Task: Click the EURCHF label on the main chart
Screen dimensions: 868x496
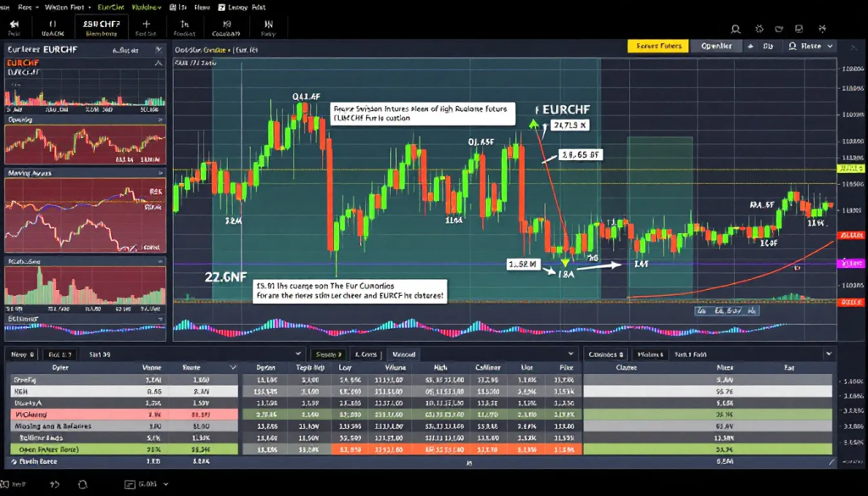Action: pyautogui.click(x=565, y=109)
